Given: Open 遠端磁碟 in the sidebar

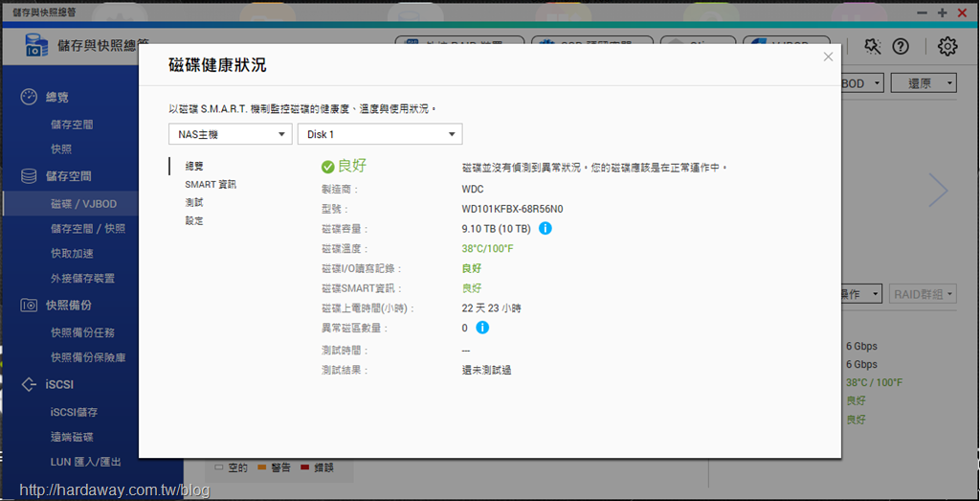Looking at the screenshot, I should [x=72, y=437].
